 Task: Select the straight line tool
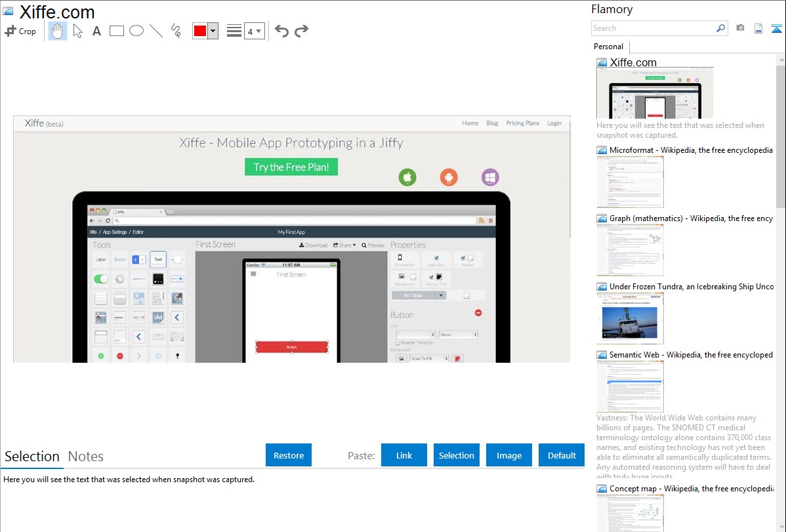click(156, 31)
